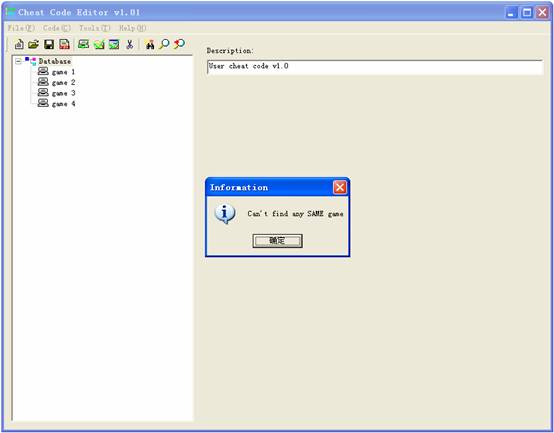Open the Help menu
The height and width of the screenshot is (433, 554).
point(132,28)
